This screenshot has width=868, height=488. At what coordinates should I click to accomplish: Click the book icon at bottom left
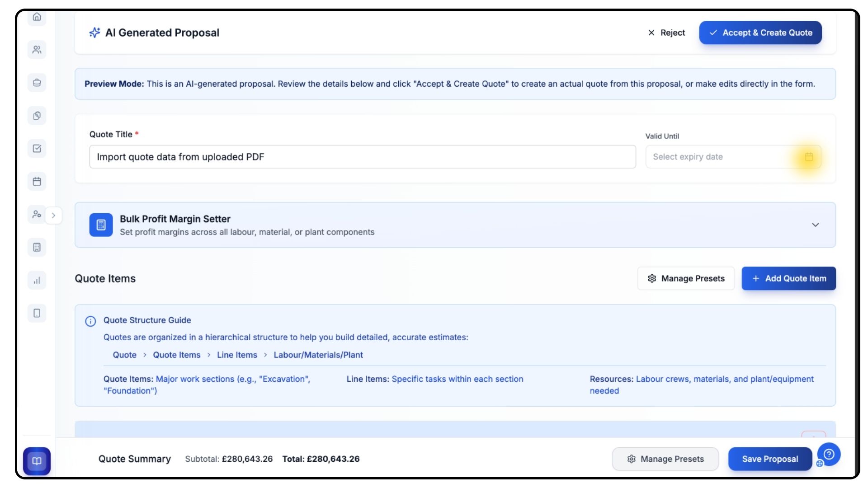37,461
